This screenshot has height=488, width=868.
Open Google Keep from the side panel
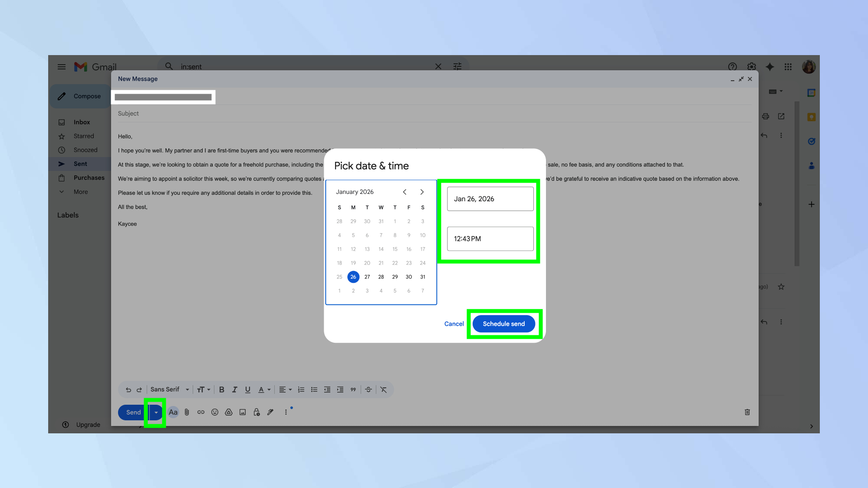click(x=811, y=116)
